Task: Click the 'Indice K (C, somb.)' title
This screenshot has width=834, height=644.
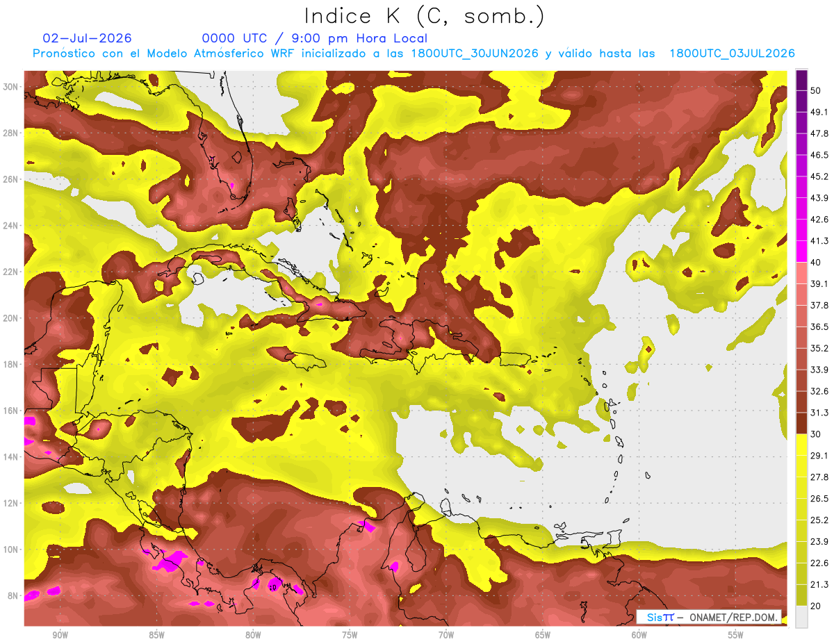Action: 425,16
